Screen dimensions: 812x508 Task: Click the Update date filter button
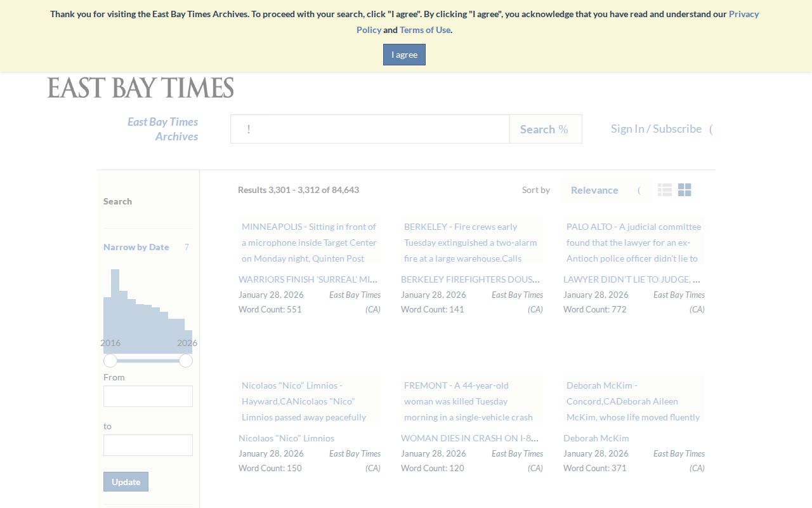126,481
